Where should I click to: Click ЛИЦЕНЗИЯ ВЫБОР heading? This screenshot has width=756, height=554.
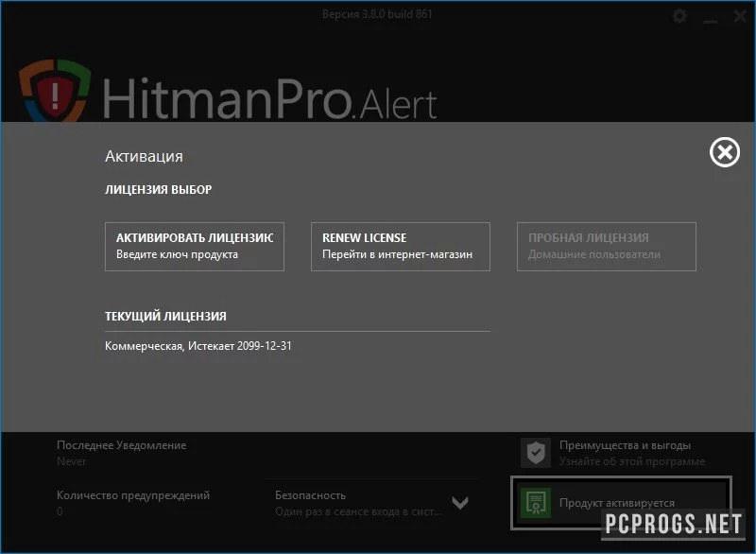click(x=158, y=189)
